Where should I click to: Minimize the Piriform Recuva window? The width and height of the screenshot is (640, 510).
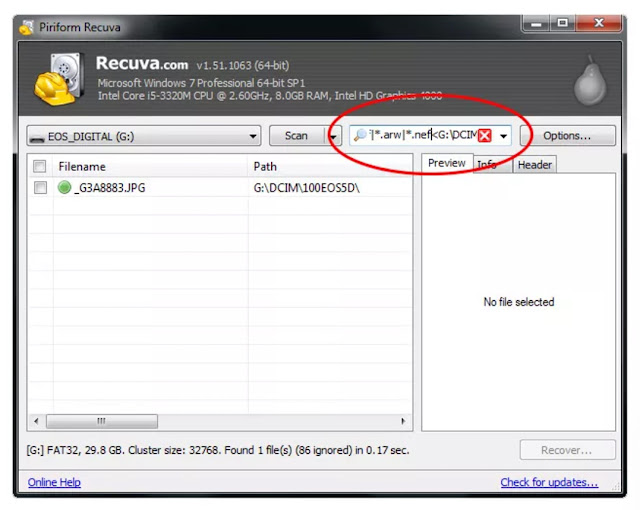point(536,23)
